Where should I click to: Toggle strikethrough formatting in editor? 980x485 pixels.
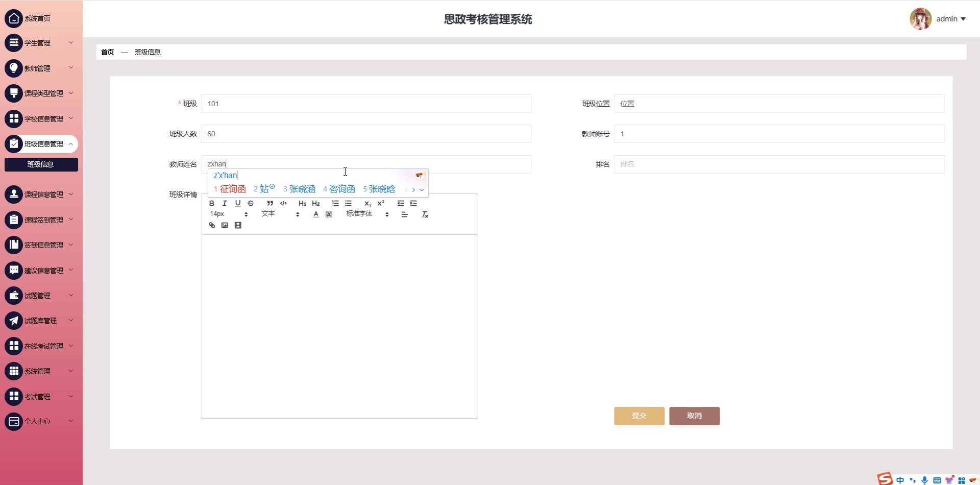[x=251, y=203]
